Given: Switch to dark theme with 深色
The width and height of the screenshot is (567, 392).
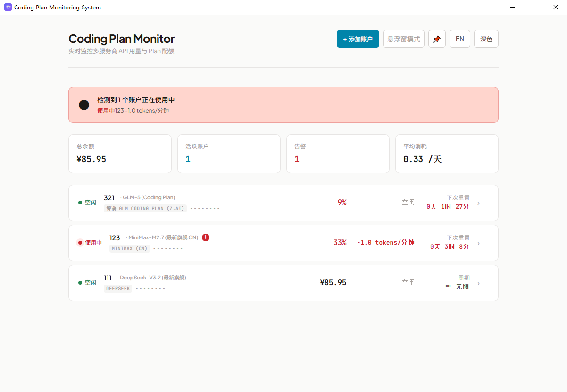Looking at the screenshot, I should [x=486, y=39].
